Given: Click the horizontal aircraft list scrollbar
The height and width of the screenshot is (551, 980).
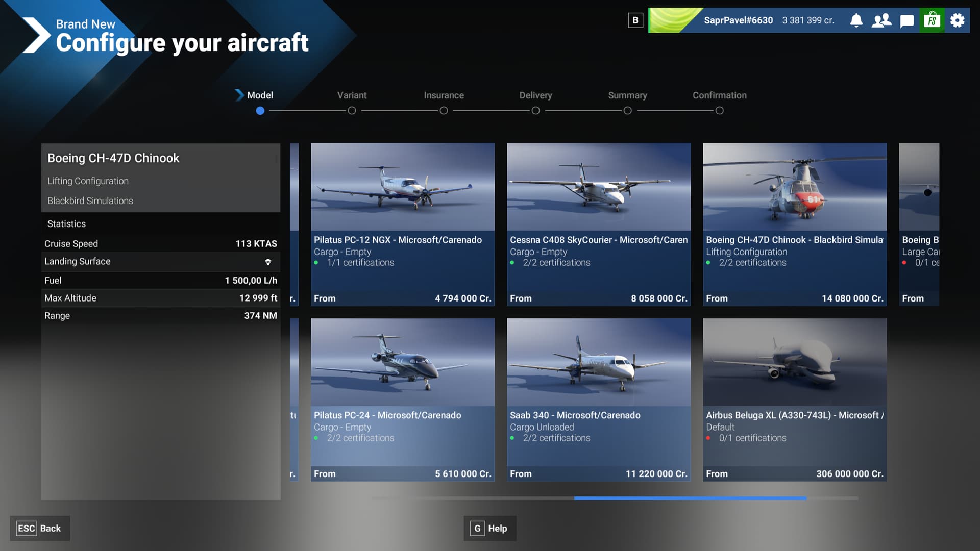Looking at the screenshot, I should pyautogui.click(x=690, y=498).
